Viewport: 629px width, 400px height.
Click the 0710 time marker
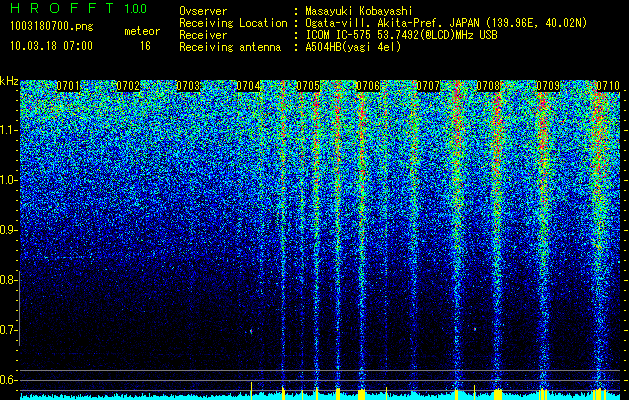point(608,86)
